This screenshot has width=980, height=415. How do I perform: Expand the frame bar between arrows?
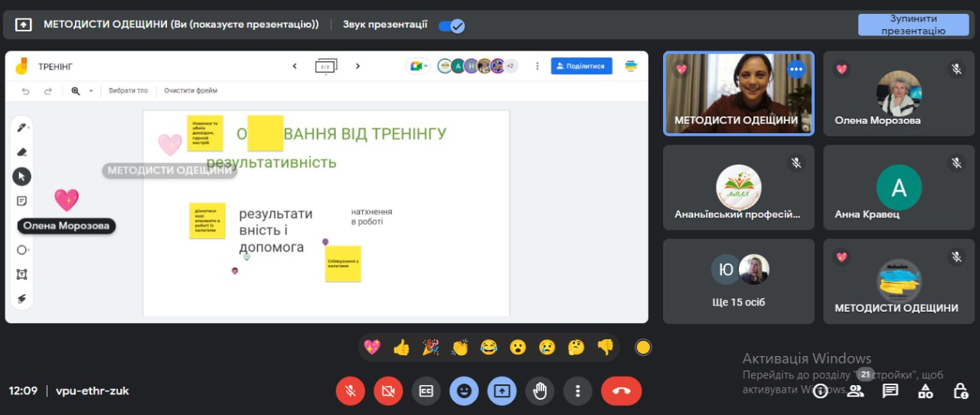326,67
